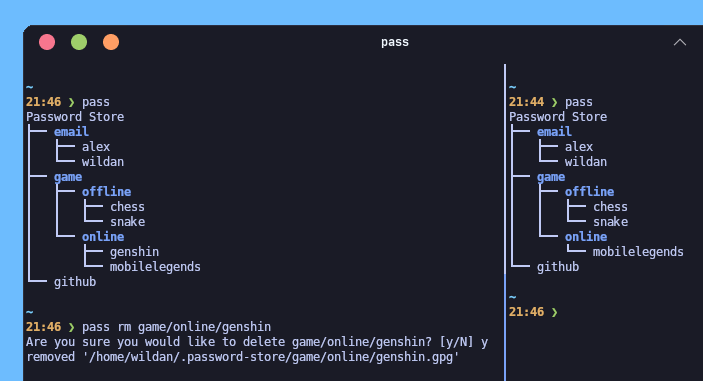703x381 pixels.
Task: Select wildan under email in right pane
Action: pyautogui.click(x=586, y=162)
